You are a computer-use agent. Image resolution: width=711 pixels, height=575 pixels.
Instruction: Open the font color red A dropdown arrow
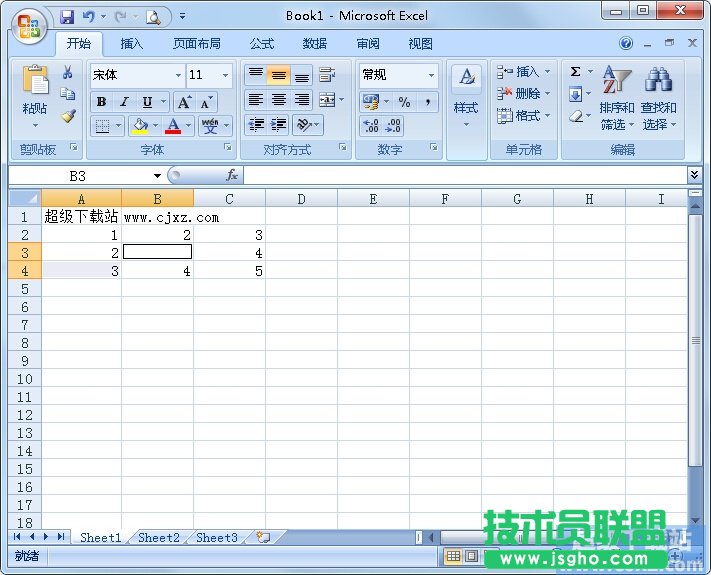(189, 127)
